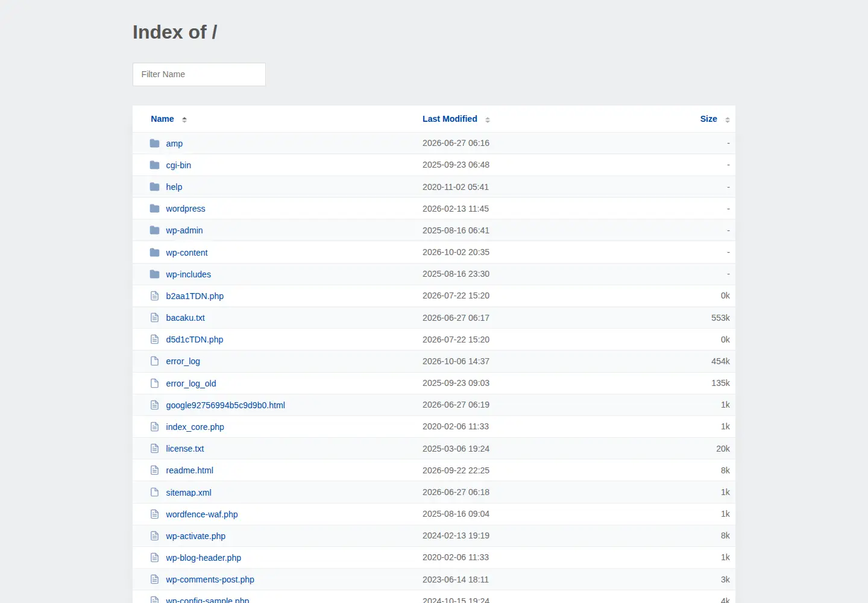Click the b2aa1TDN.php file icon

(x=155, y=296)
